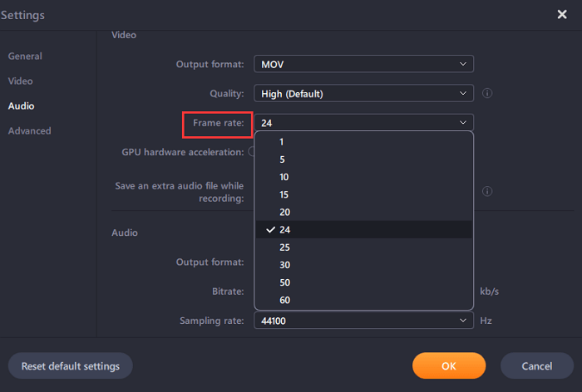Open the Advanced settings tab

[30, 131]
